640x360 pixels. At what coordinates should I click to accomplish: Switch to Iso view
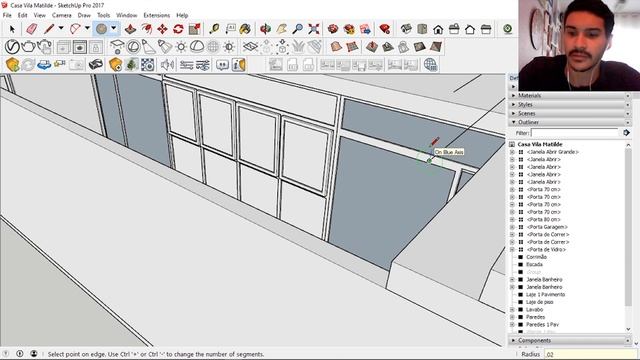pos(406,29)
